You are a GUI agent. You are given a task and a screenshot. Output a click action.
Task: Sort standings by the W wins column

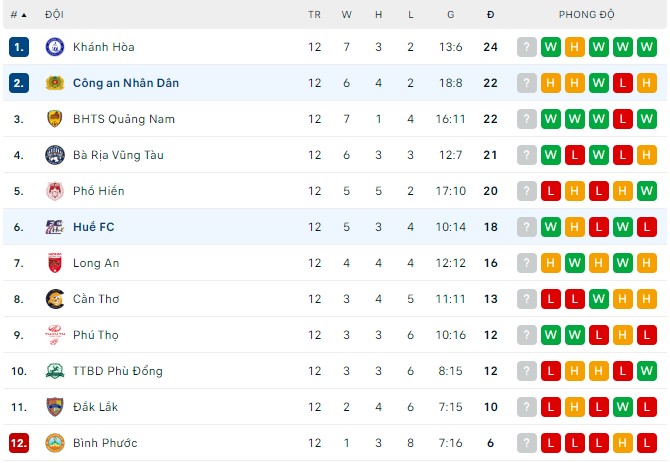(347, 15)
